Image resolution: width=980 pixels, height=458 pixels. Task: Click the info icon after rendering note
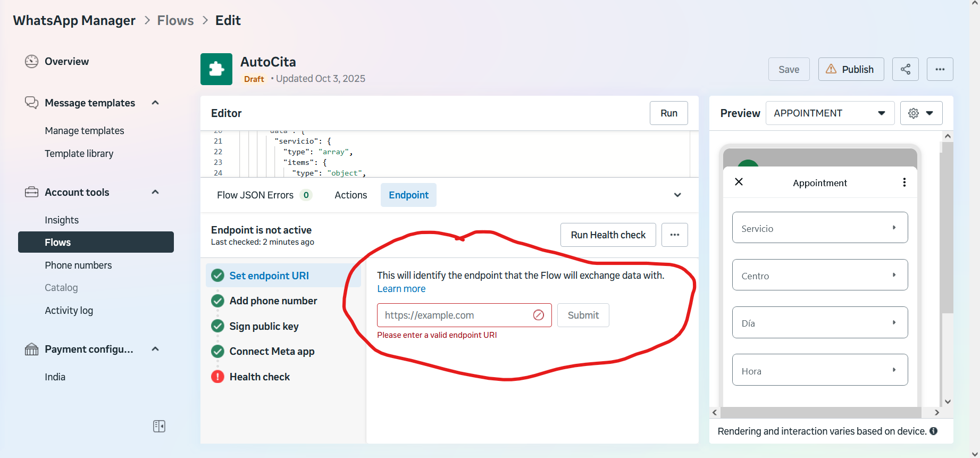pyautogui.click(x=933, y=431)
